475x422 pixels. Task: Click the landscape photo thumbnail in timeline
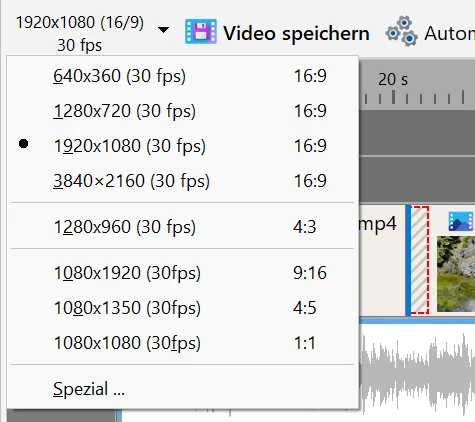coord(456,274)
